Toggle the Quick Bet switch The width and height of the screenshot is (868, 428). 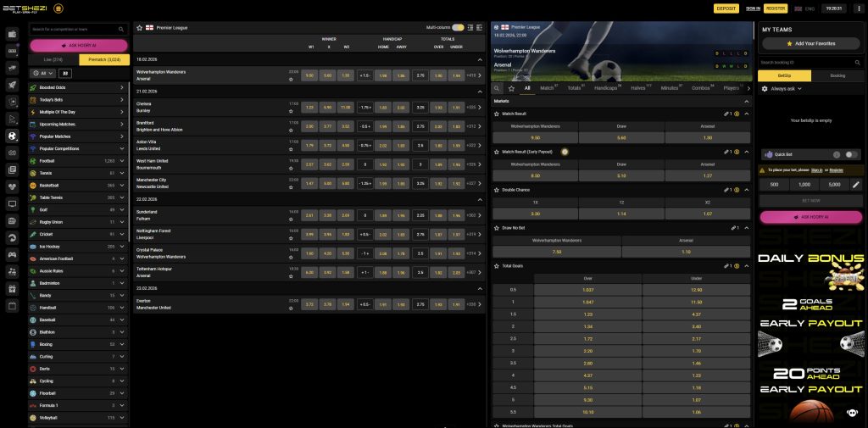pos(851,155)
